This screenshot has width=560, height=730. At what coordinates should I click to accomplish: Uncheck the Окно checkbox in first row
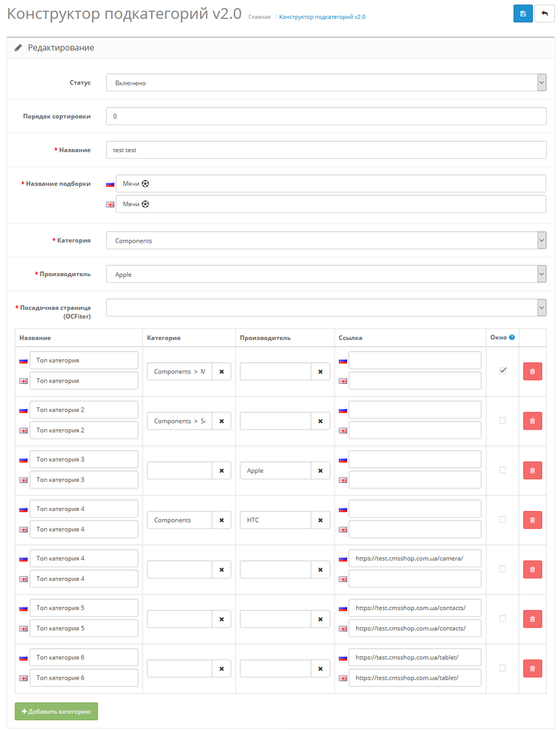503,370
